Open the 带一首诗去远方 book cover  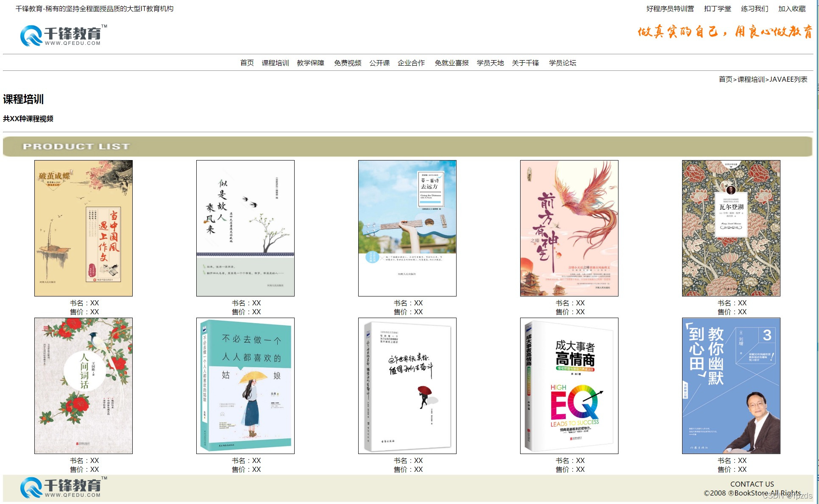pyautogui.click(x=407, y=228)
